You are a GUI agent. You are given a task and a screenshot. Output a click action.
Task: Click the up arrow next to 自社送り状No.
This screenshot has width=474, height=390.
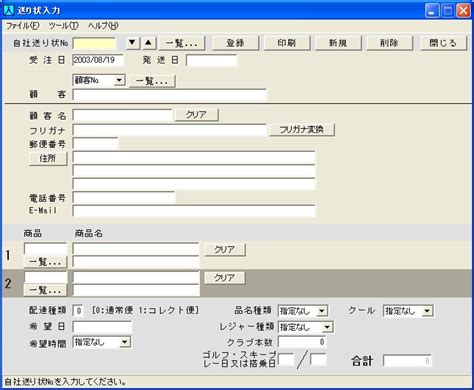tap(149, 43)
